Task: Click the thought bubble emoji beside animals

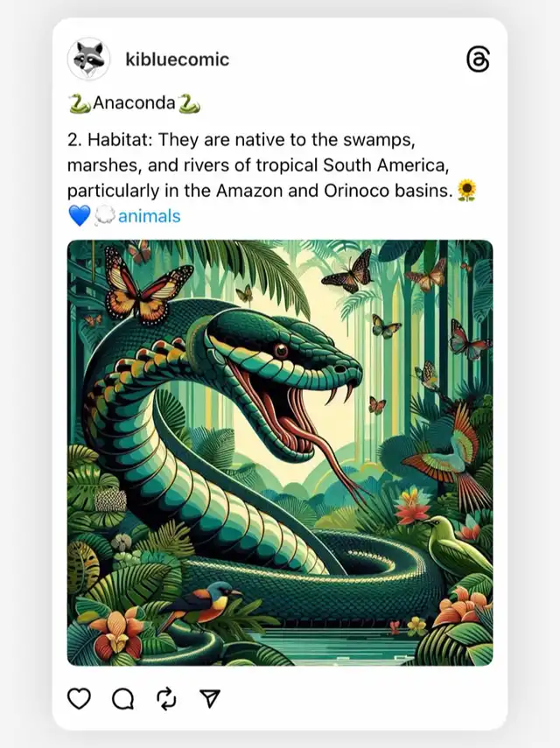Action: [x=104, y=215]
